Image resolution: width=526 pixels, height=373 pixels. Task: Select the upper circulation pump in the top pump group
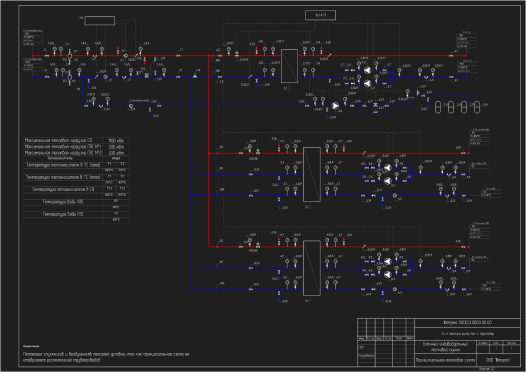368,70
